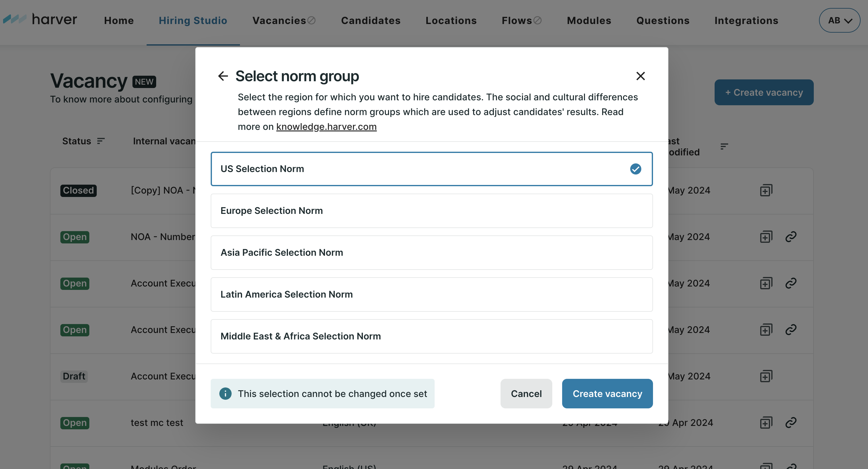Open knowledge.harver.com link
The image size is (868, 469).
click(x=326, y=126)
